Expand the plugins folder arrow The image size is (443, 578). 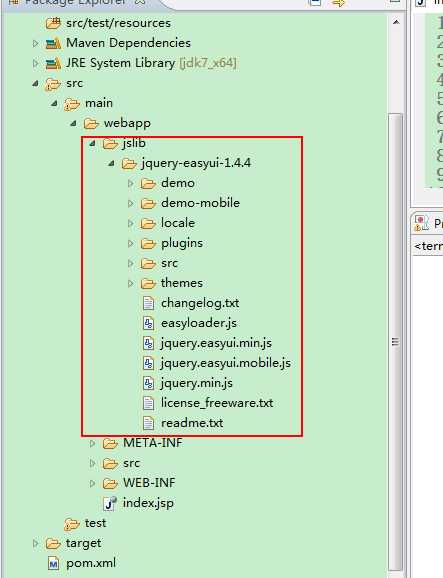pos(130,243)
